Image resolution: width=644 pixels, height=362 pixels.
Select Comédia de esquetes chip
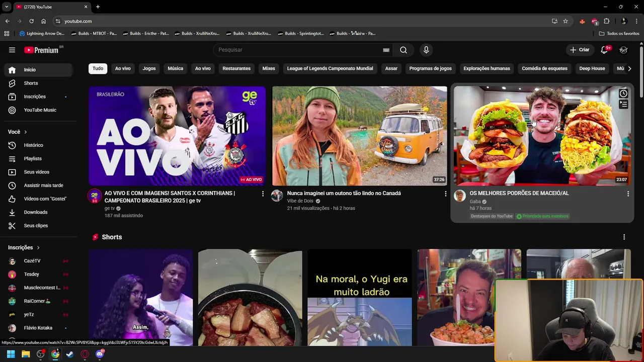[544, 68]
